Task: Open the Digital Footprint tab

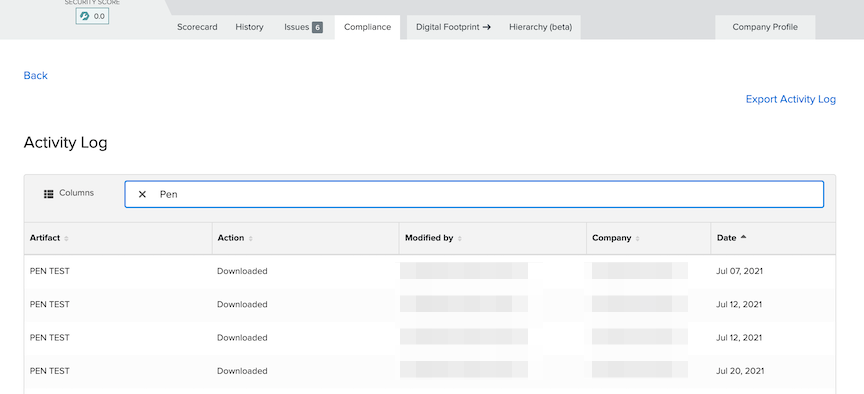Action: coord(453,27)
